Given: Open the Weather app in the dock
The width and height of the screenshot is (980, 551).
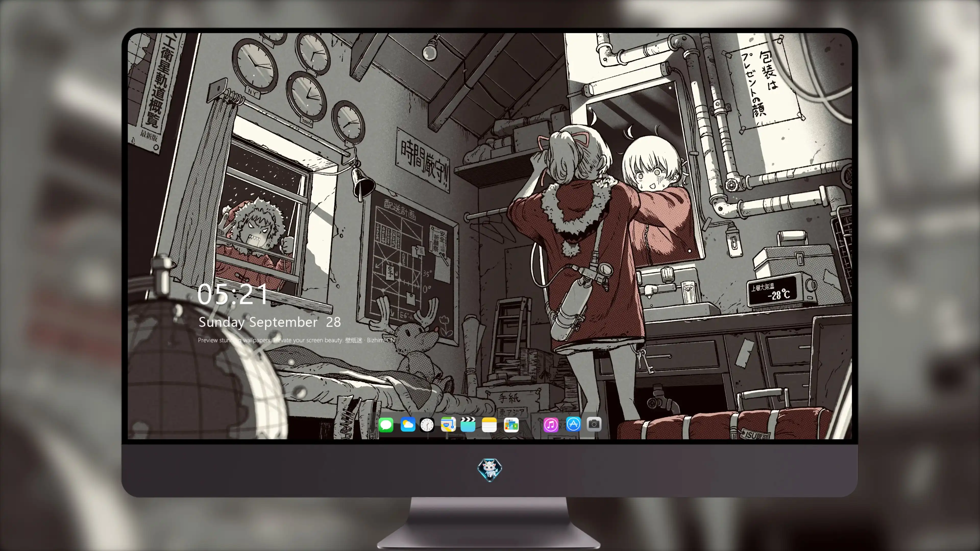Looking at the screenshot, I should (408, 424).
